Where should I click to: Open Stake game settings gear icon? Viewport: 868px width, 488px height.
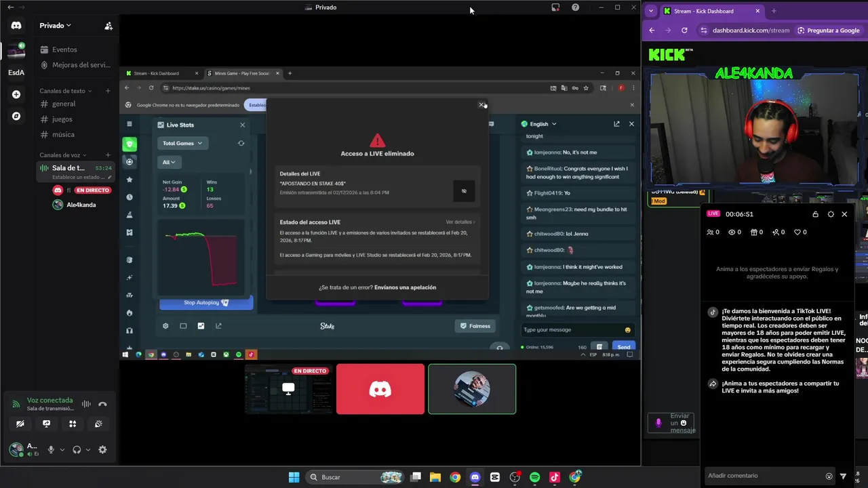tap(165, 326)
